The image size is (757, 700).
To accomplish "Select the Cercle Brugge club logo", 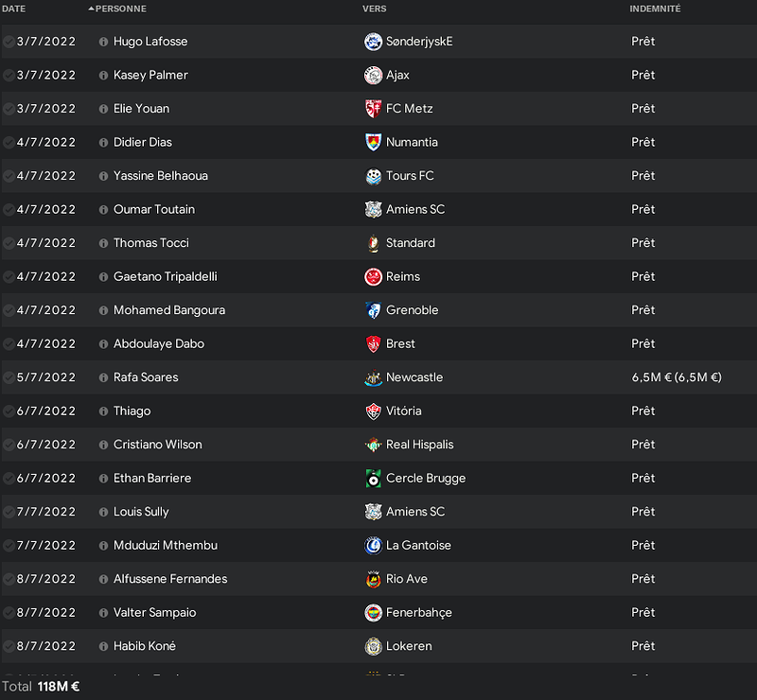I will pos(373,479).
